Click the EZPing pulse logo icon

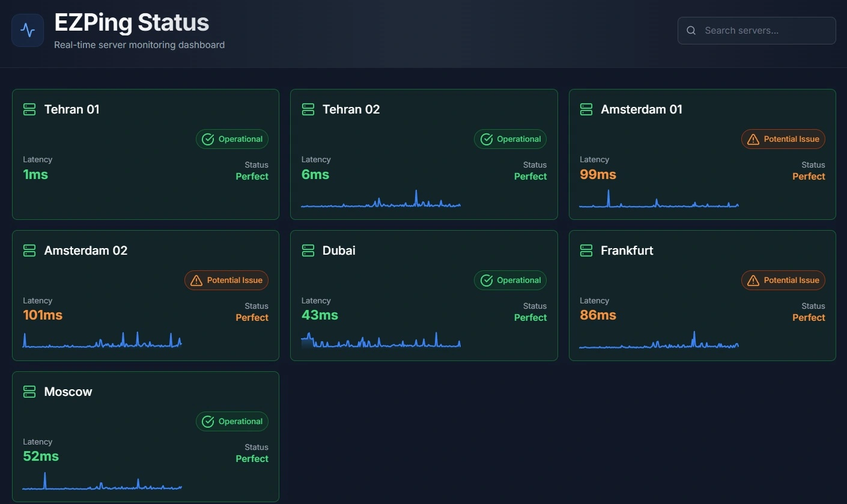[x=28, y=30]
